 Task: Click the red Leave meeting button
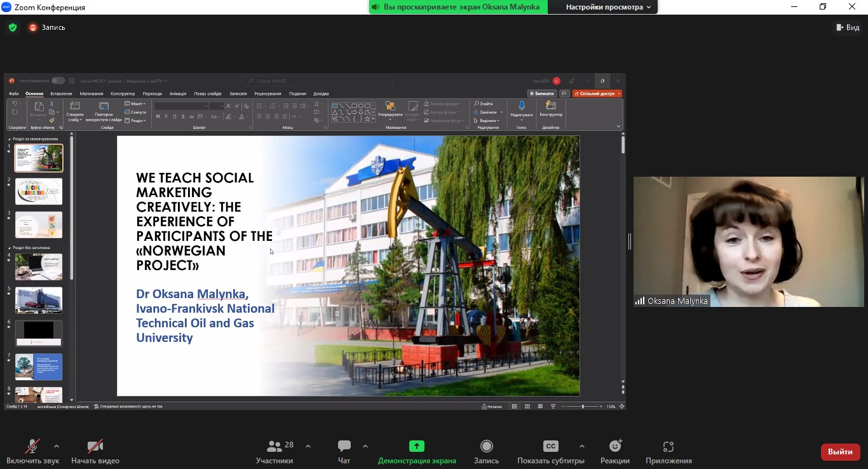pos(840,452)
